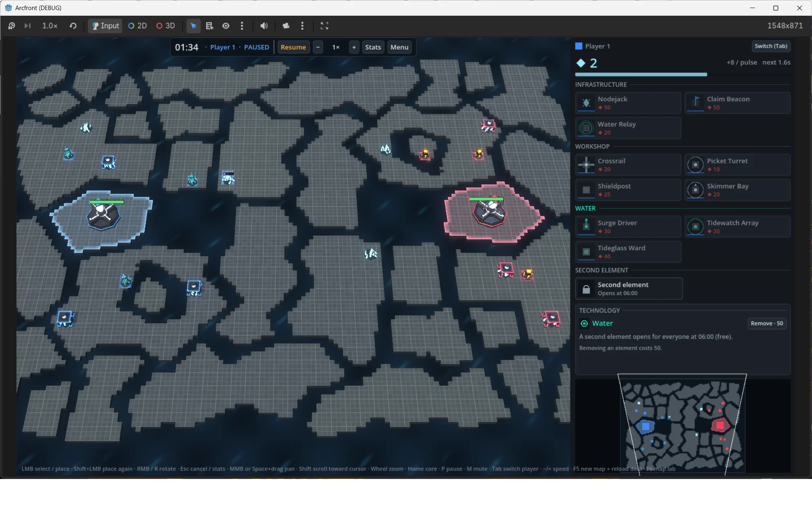812x510 pixels.
Task: Select the Claim Beacon flag icon
Action: 695,103
